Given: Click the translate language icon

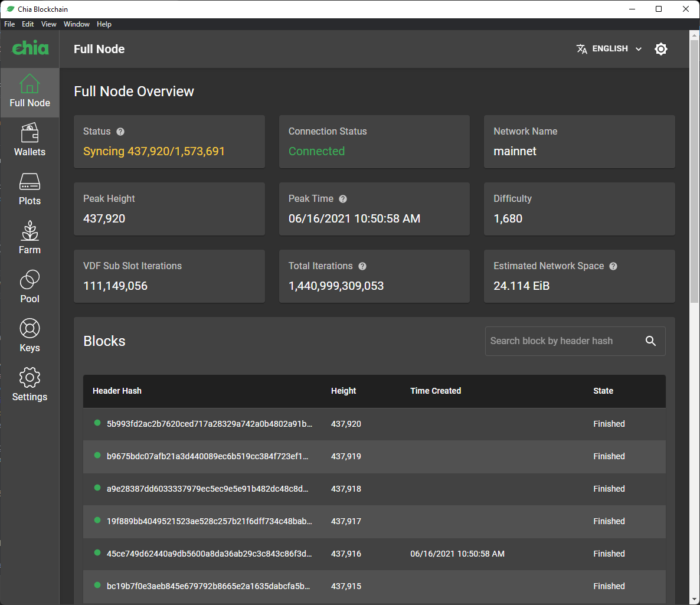Looking at the screenshot, I should tap(581, 48).
